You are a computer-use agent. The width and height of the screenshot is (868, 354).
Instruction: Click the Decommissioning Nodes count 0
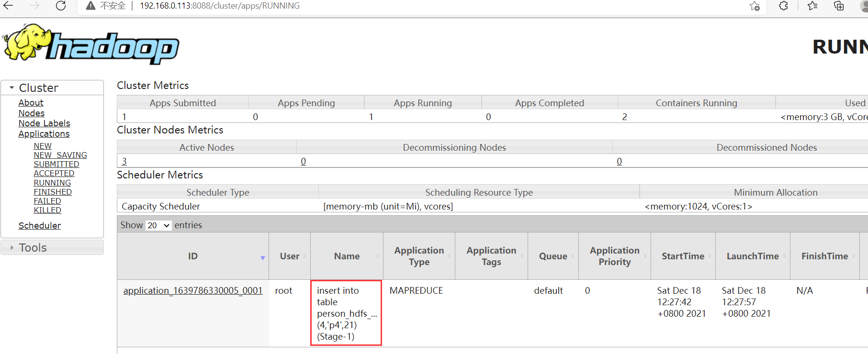click(x=304, y=162)
